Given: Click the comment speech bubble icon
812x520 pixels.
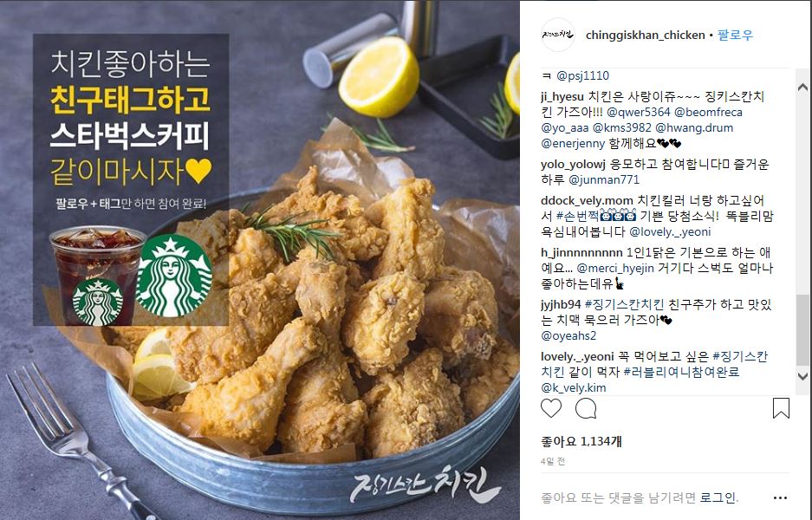Looking at the screenshot, I should click(x=586, y=408).
